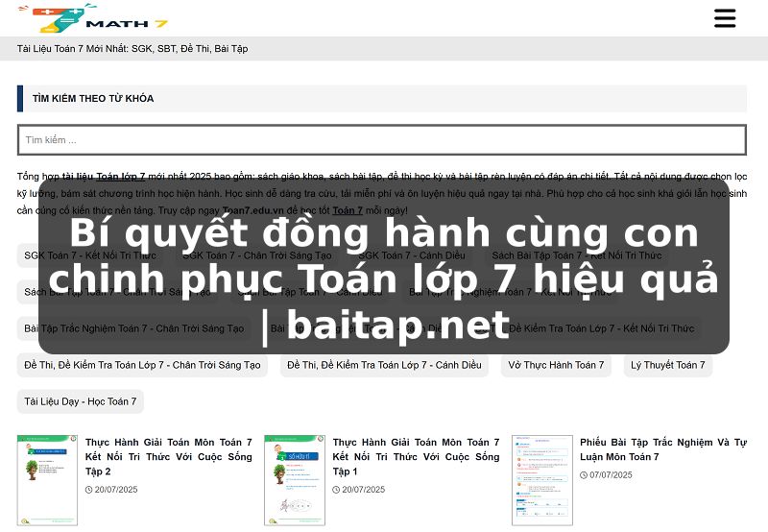This screenshot has width=768, height=532.
Task: Select the Tài Liệu Dạy - Học Toán 7 tag
Action: click(81, 401)
